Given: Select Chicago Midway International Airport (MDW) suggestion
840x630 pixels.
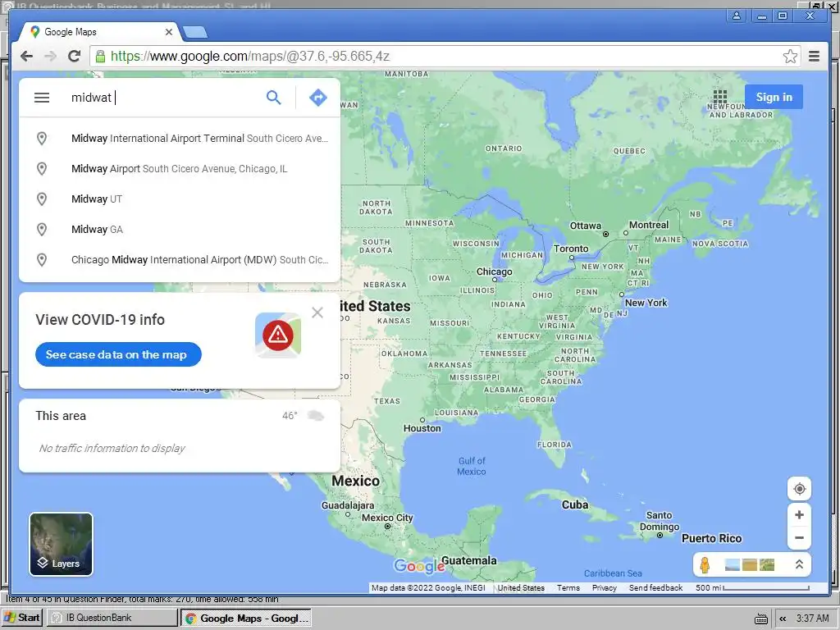Looking at the screenshot, I should tap(180, 260).
